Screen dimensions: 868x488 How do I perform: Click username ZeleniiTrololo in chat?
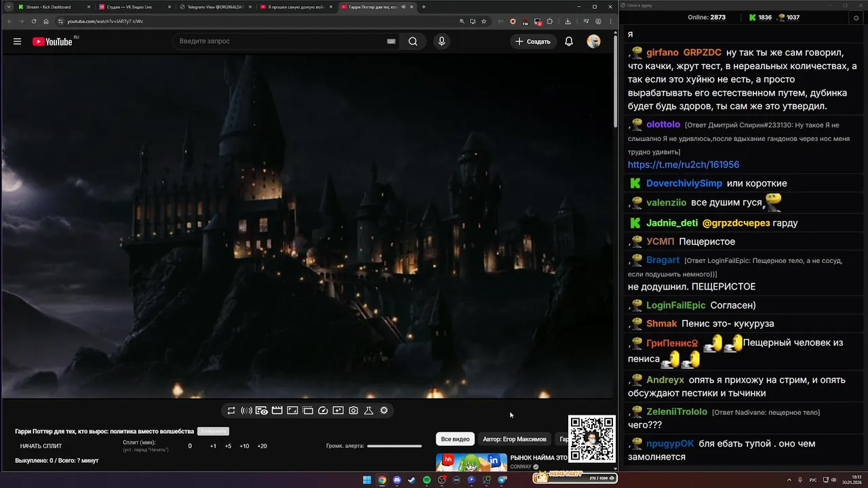coord(677,411)
